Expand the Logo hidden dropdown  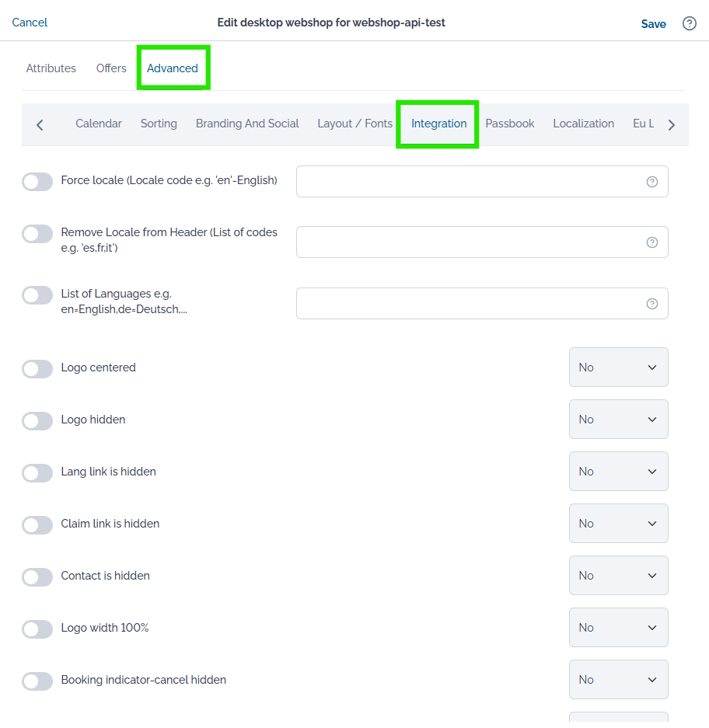click(x=618, y=420)
